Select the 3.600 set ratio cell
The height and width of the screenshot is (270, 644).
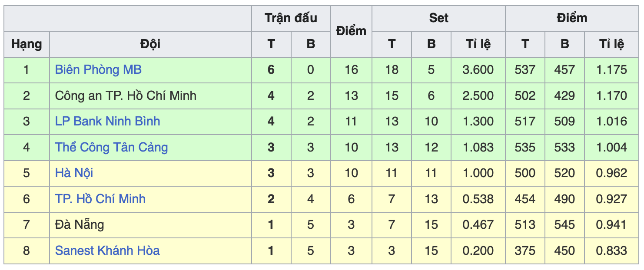click(478, 70)
